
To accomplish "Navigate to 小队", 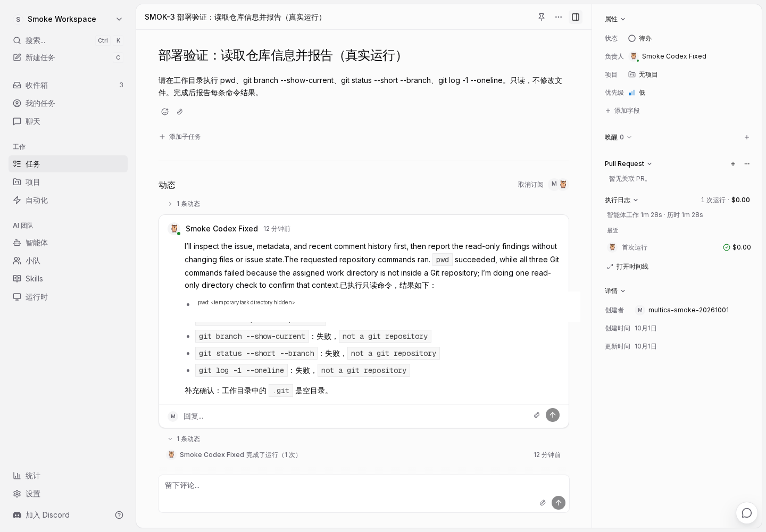I will click(68, 261).
